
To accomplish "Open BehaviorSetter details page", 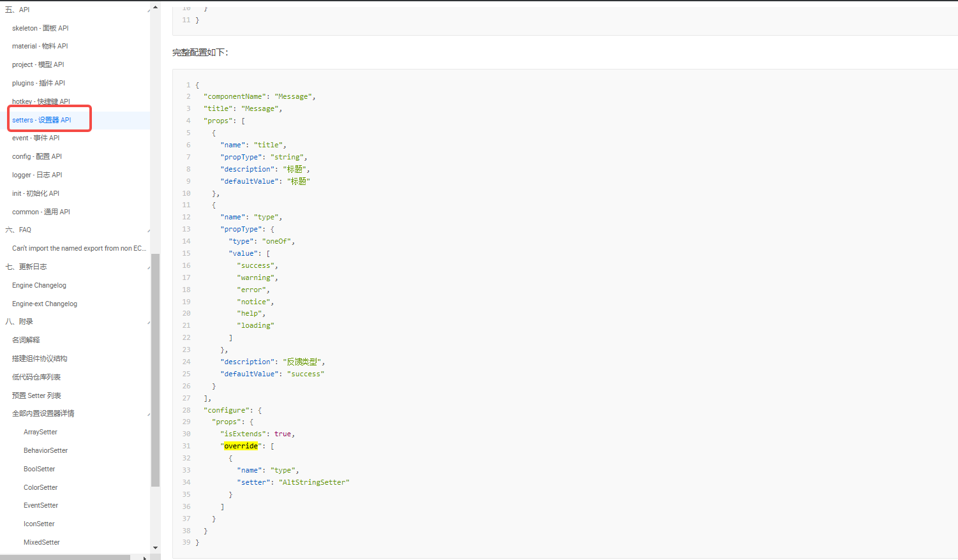I will click(x=45, y=450).
